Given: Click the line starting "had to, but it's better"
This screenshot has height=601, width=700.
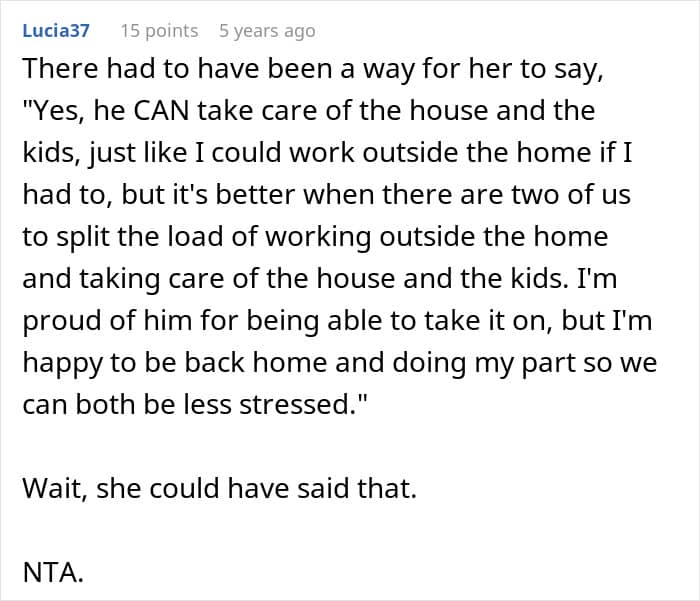Looking at the screenshot, I should [326, 196].
